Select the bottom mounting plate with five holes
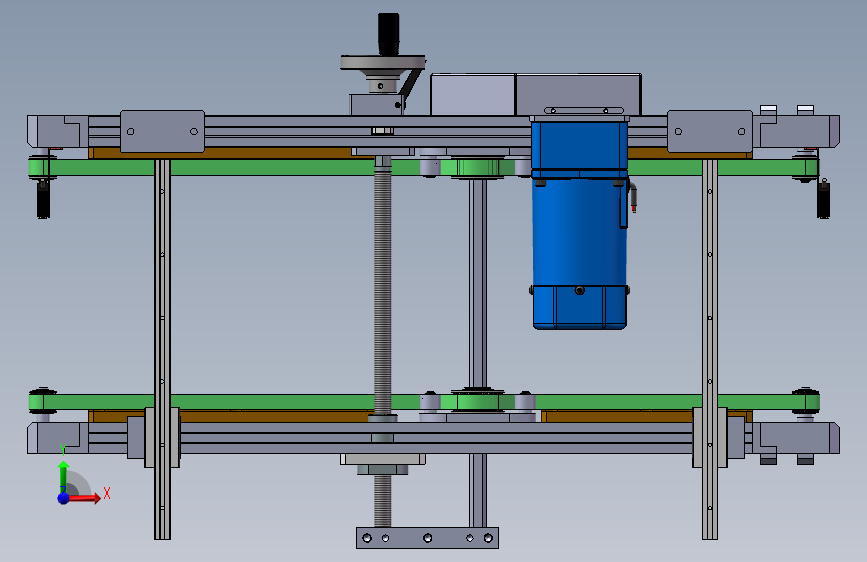Image resolution: width=867 pixels, height=562 pixels. coord(427,538)
